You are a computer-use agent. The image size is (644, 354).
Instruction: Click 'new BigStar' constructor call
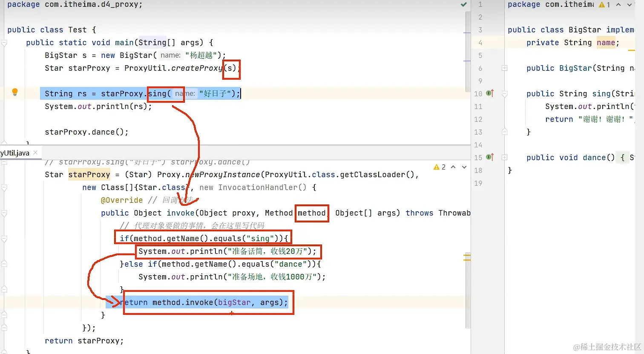pos(126,55)
